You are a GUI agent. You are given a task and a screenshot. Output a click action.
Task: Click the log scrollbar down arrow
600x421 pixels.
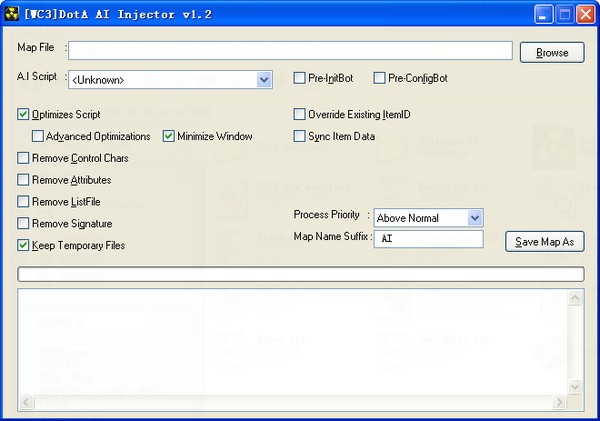(575, 387)
